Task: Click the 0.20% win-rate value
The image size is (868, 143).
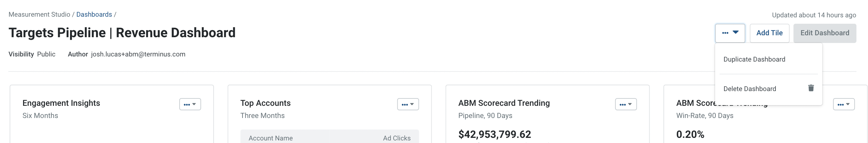Action: click(690, 134)
